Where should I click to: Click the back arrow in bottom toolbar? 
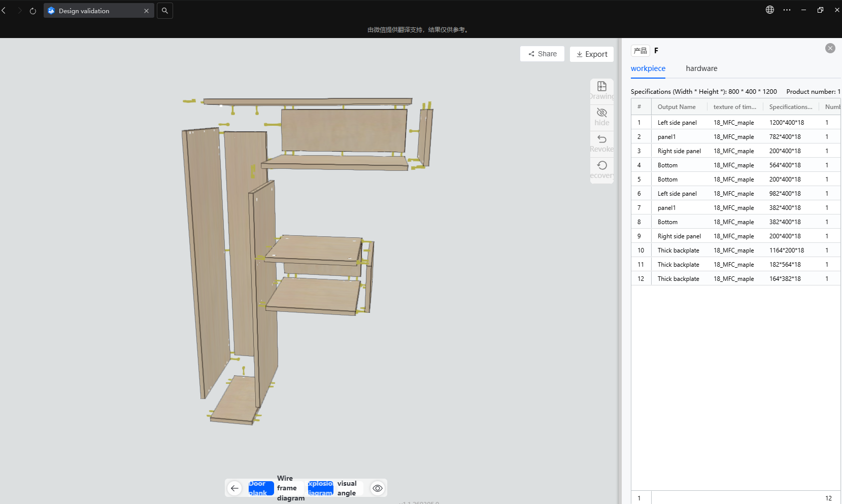click(234, 488)
